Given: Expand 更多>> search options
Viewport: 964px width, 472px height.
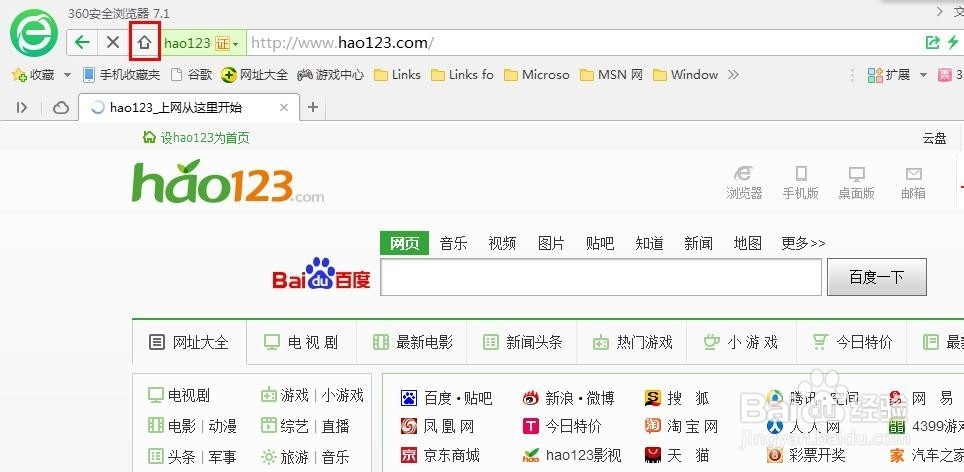Looking at the screenshot, I should pyautogui.click(x=804, y=243).
